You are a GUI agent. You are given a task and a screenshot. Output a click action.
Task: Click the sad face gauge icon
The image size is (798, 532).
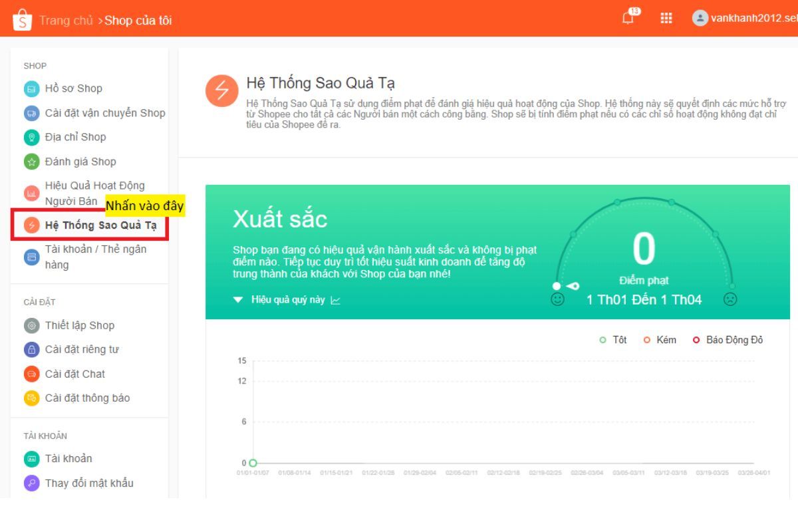[x=730, y=299]
